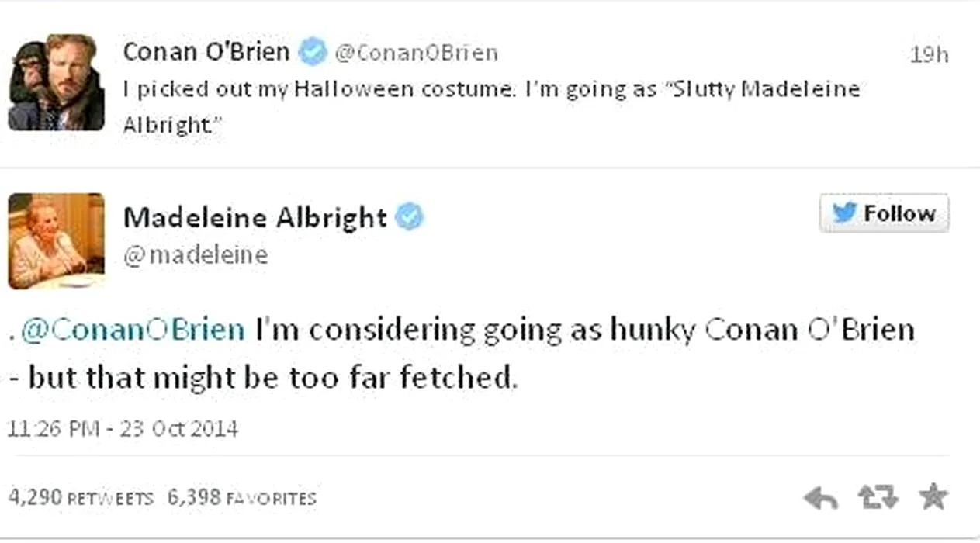Open Conan O'Brien's profile picture
This screenshot has width=980, height=543.
click(x=56, y=82)
